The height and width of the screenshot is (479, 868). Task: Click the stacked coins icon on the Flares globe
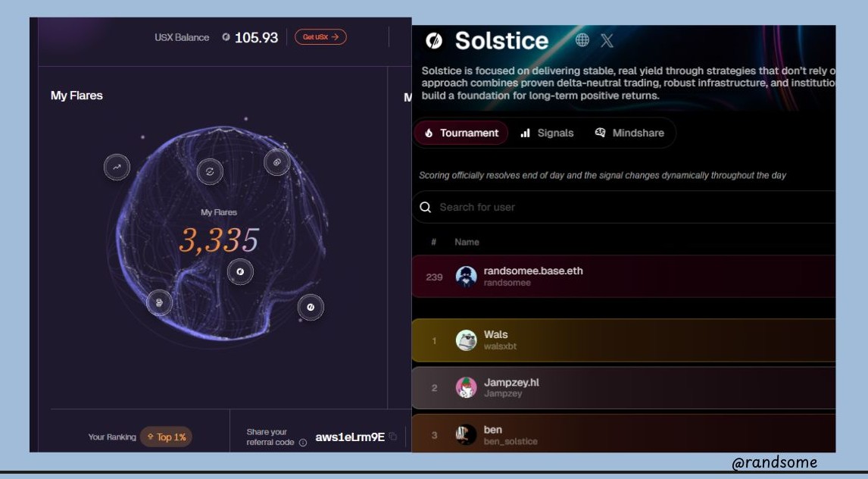159,302
